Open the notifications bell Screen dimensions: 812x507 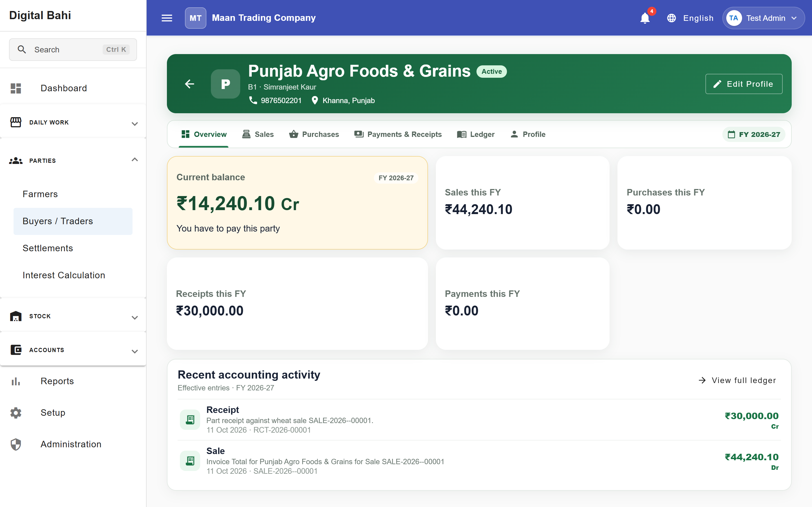pos(645,18)
